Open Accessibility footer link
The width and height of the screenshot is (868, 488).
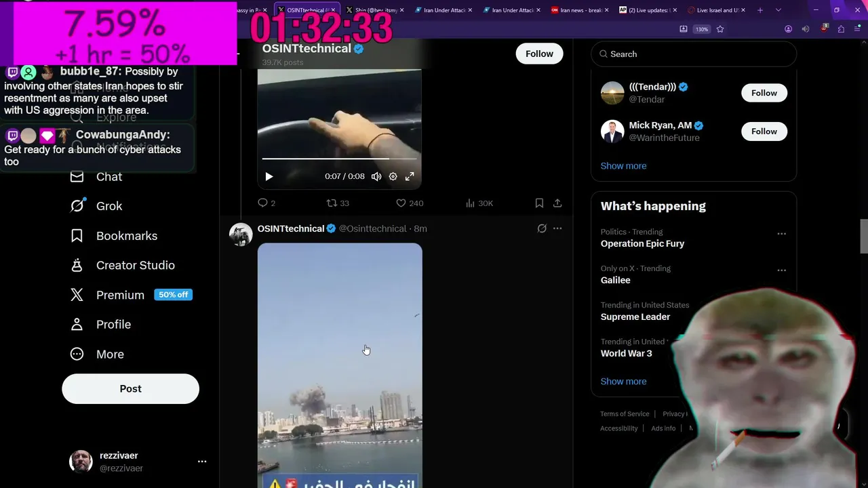pyautogui.click(x=618, y=428)
